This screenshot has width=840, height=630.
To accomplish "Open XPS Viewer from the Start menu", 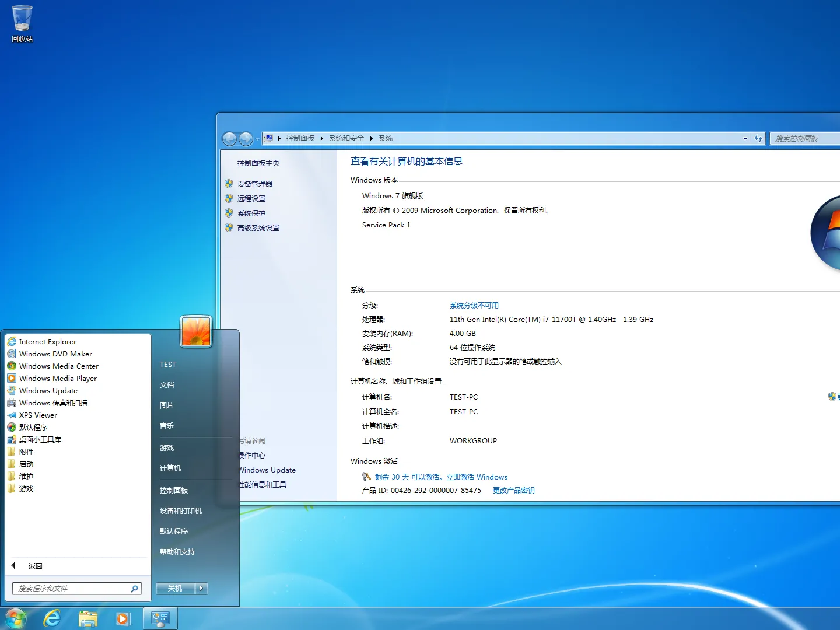I will pyautogui.click(x=37, y=415).
